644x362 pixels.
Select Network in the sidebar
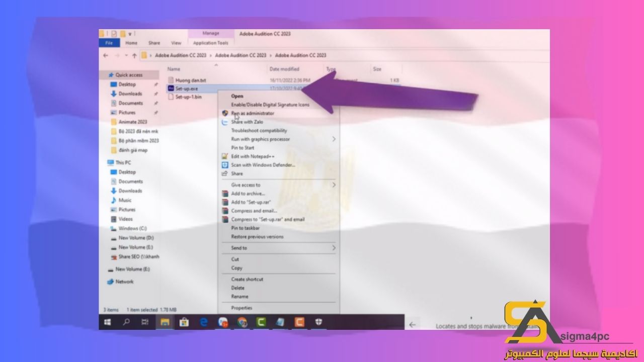pos(124,282)
